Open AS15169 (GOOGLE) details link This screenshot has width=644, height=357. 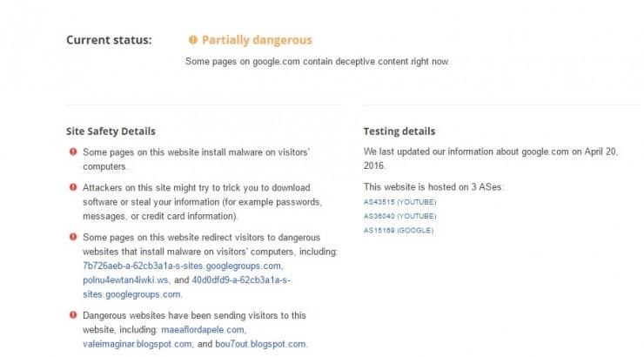click(x=399, y=231)
